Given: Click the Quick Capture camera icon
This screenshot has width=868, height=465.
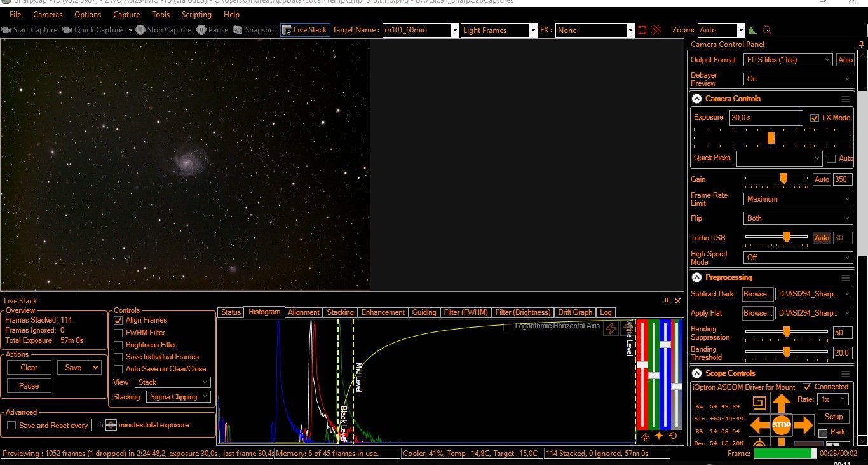Looking at the screenshot, I should (67, 30).
